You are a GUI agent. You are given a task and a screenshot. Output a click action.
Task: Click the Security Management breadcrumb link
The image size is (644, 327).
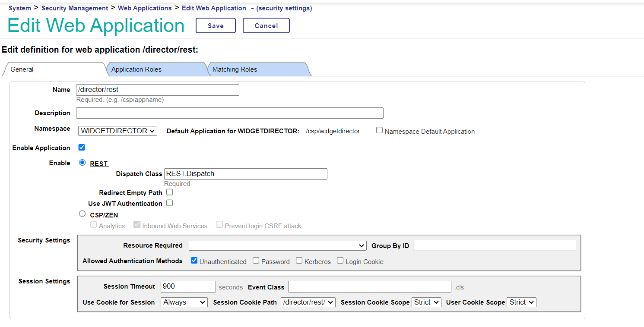tap(75, 8)
